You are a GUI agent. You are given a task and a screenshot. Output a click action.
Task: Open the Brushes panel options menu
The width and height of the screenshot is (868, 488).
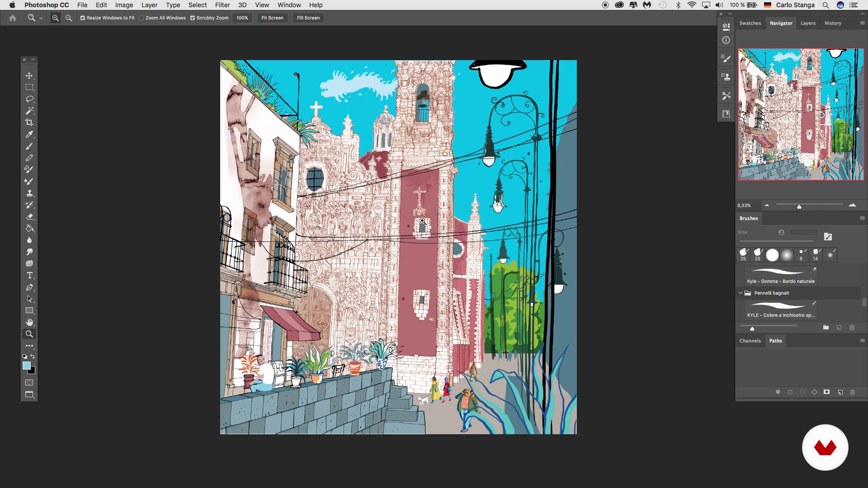[x=862, y=218]
